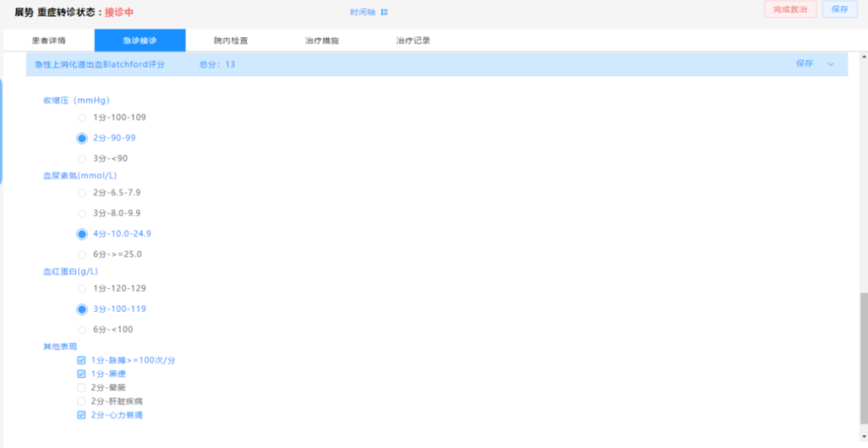
Task: Go to the 治疗措施 tab
Action: (x=321, y=40)
